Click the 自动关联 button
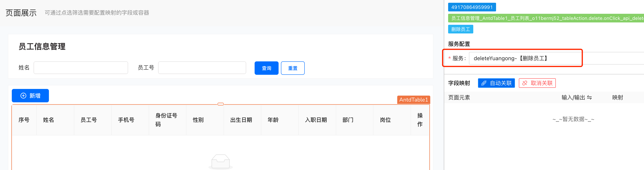 [x=496, y=83]
